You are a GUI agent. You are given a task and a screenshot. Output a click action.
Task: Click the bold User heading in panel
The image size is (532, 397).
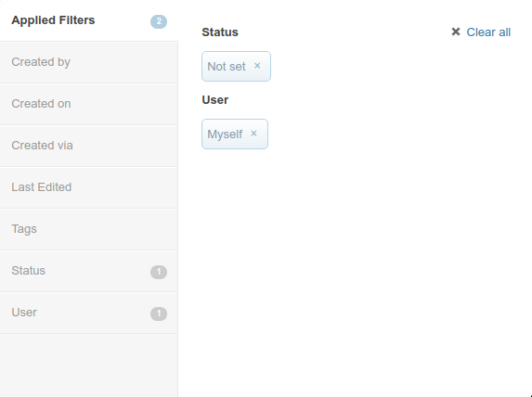pos(215,100)
